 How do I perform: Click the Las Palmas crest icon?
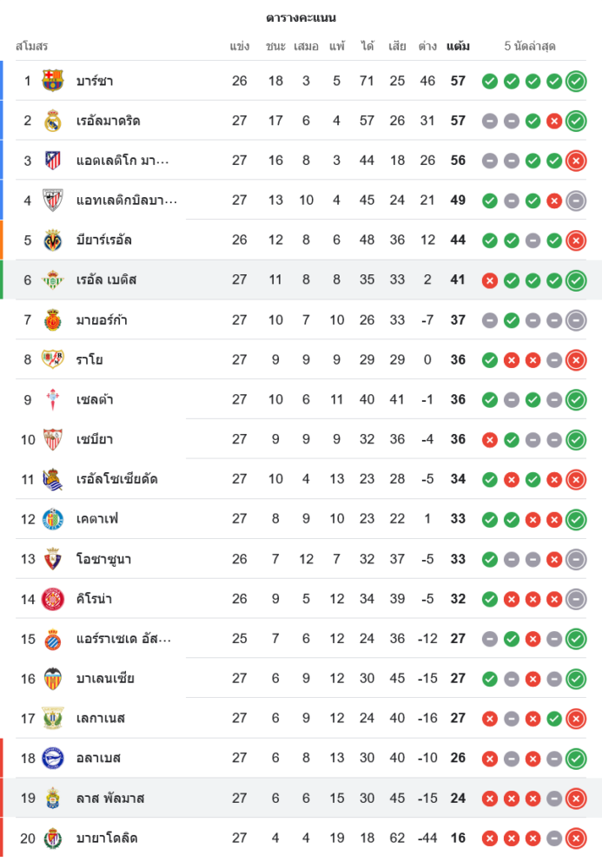[53, 798]
